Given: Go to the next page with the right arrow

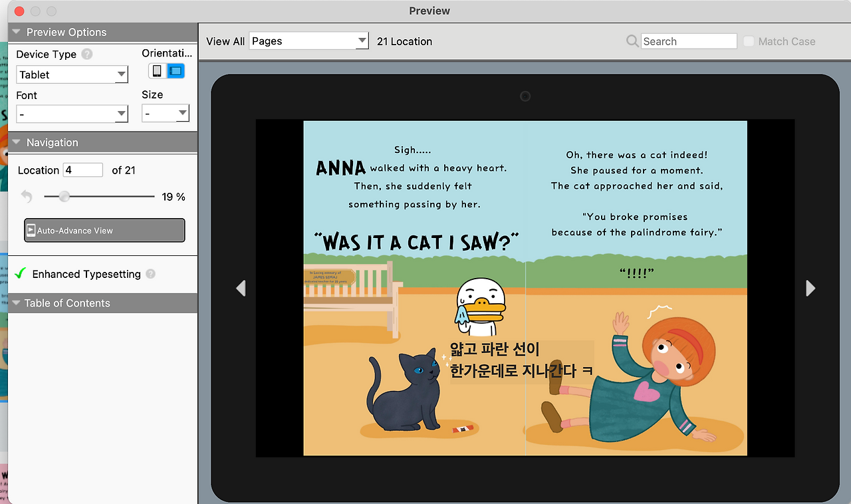Looking at the screenshot, I should (x=810, y=288).
